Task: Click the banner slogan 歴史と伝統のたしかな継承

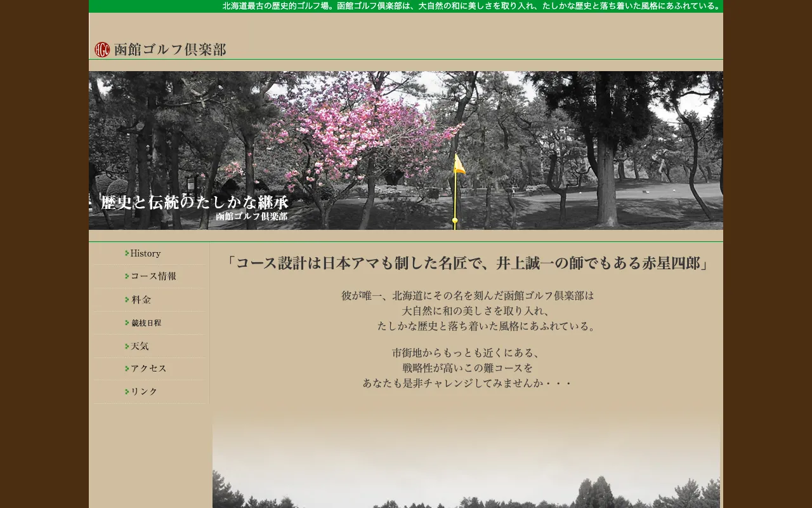Action: pos(194,203)
